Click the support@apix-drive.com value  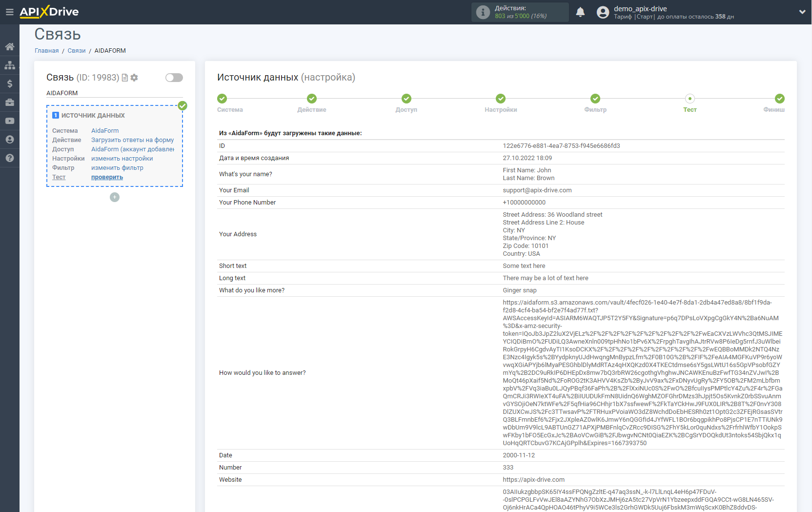point(537,190)
